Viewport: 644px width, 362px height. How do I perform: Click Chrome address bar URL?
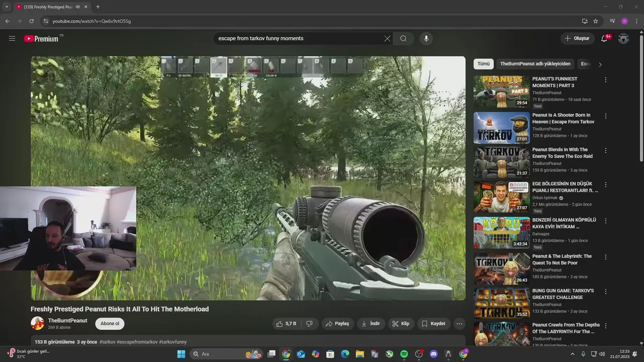[x=92, y=21]
